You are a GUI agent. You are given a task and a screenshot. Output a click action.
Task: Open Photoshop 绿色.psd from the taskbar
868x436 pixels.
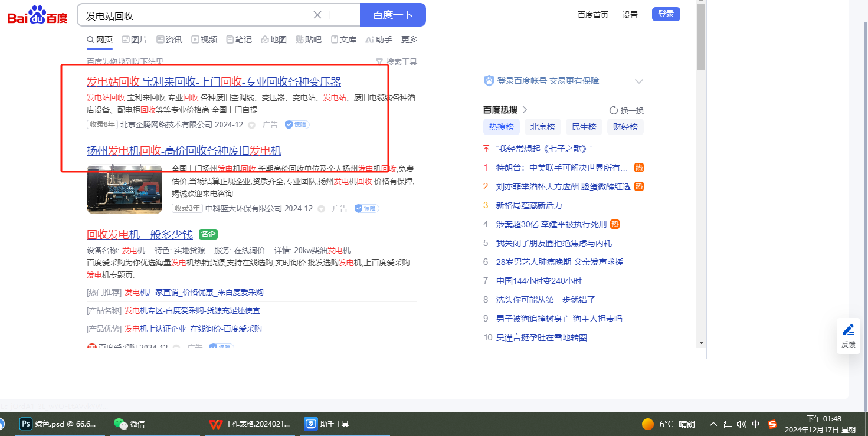tap(58, 424)
